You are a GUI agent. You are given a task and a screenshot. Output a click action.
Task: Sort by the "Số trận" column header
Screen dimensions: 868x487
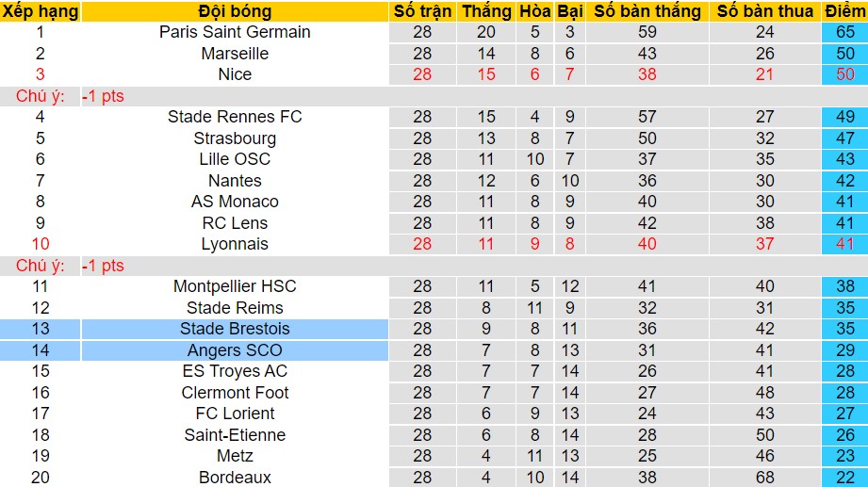(x=422, y=11)
